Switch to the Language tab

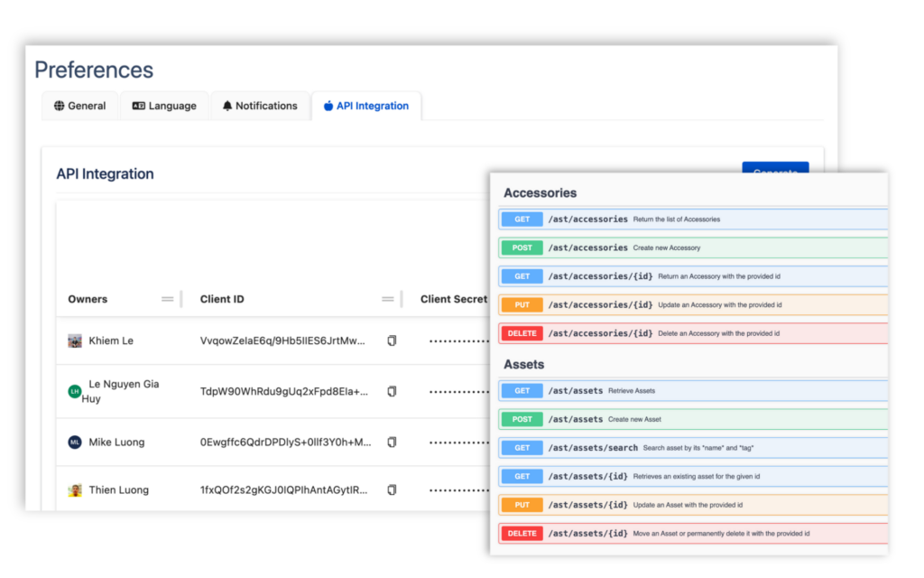tap(164, 106)
